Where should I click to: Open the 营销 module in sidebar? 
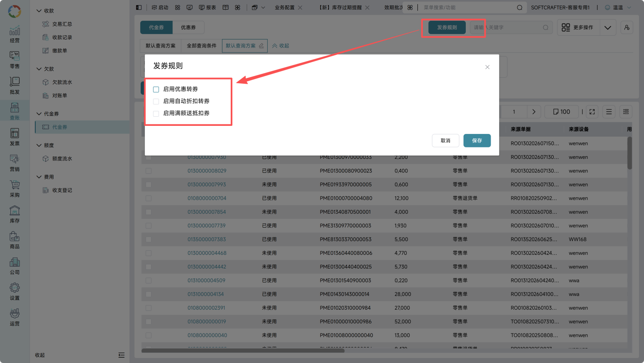pos(15,163)
